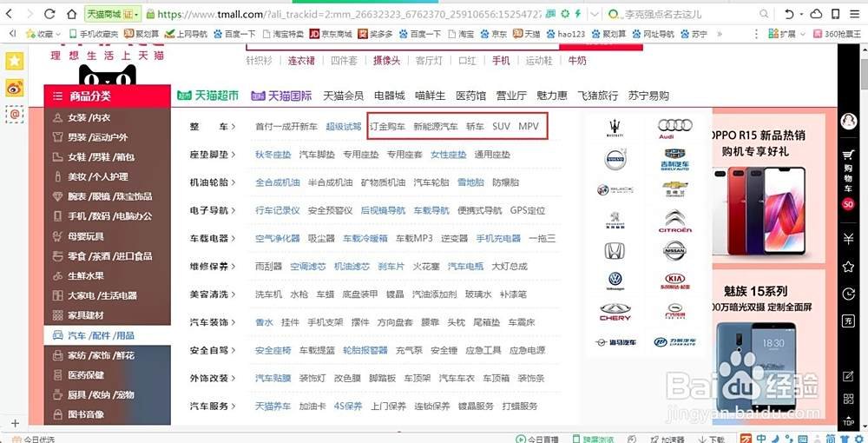Expand the 座垫脚垫 row arrow
The width and height of the screenshot is (868, 443).
(233, 155)
